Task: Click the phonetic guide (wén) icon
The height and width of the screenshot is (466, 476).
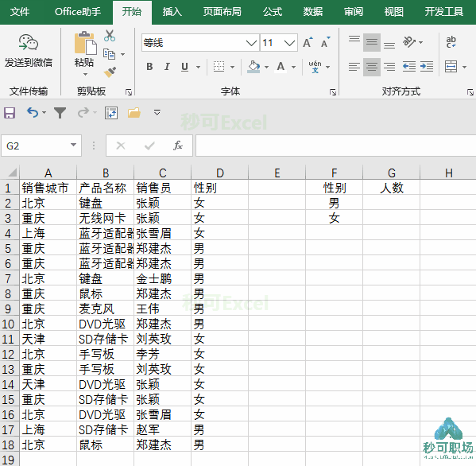Action: coord(315,67)
